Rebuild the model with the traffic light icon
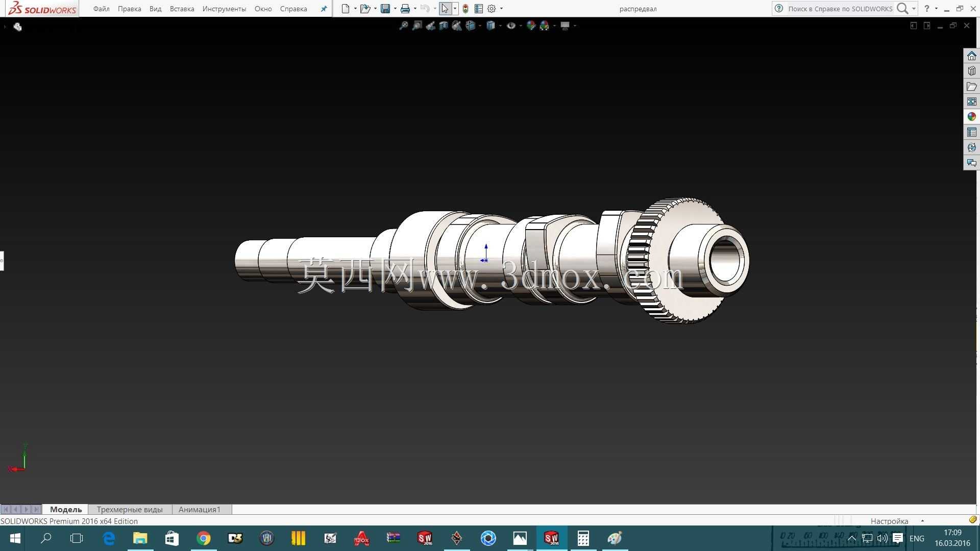Viewport: 980px width, 551px height. pos(465,9)
